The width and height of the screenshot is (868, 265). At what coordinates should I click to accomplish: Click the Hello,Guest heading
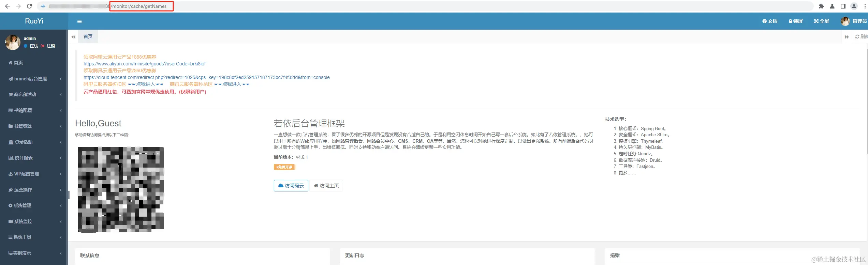98,123
